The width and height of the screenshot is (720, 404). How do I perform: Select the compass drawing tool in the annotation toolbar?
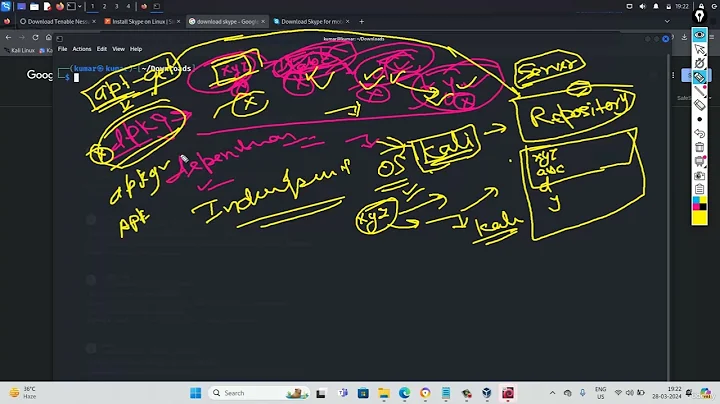[x=699, y=63]
